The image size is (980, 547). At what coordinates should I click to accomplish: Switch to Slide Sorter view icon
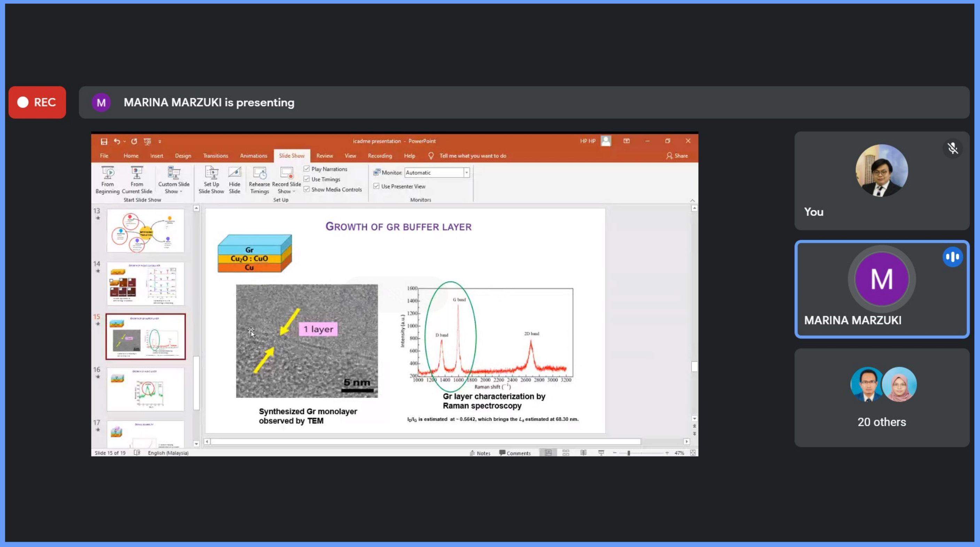point(566,453)
